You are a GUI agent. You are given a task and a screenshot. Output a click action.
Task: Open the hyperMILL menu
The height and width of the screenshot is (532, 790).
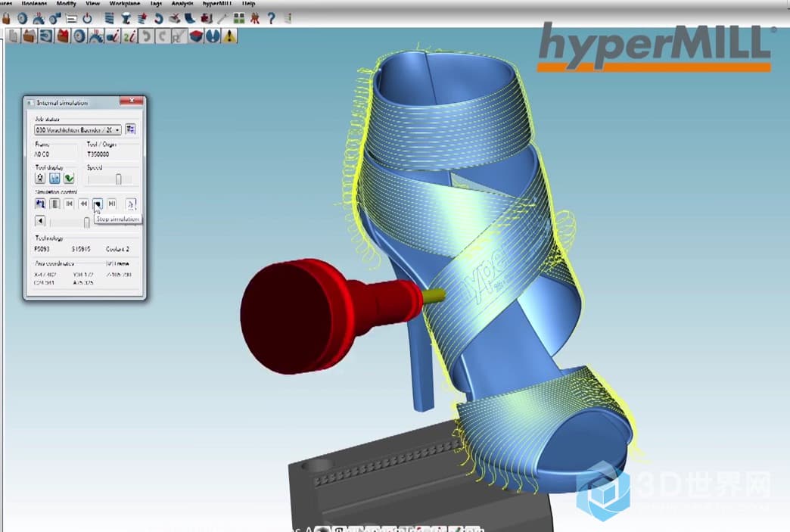pyautogui.click(x=216, y=4)
